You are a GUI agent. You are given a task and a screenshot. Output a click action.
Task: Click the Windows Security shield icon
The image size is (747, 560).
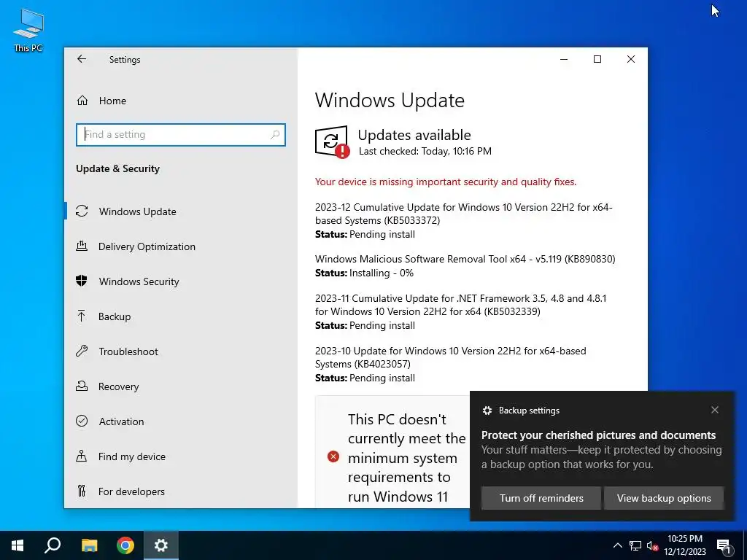coord(82,281)
